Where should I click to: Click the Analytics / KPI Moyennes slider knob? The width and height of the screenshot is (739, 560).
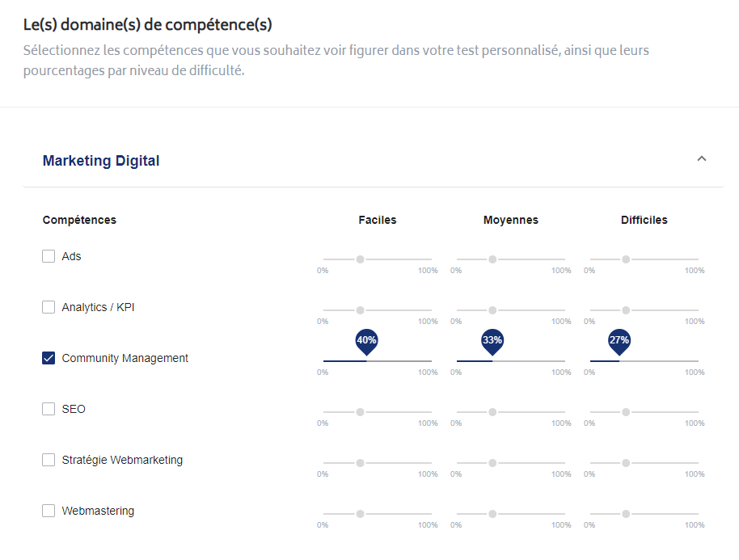coord(492,310)
